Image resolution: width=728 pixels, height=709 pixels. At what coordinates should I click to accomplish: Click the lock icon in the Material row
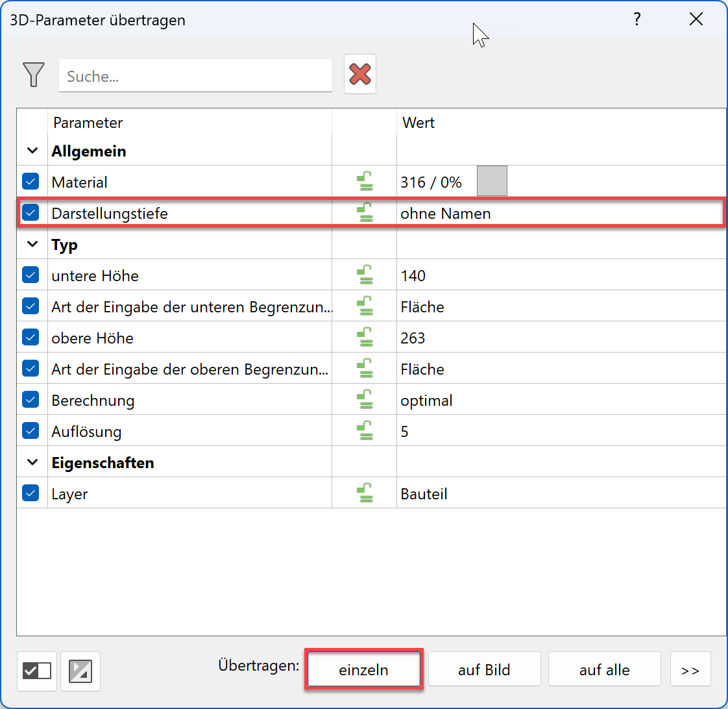365,182
